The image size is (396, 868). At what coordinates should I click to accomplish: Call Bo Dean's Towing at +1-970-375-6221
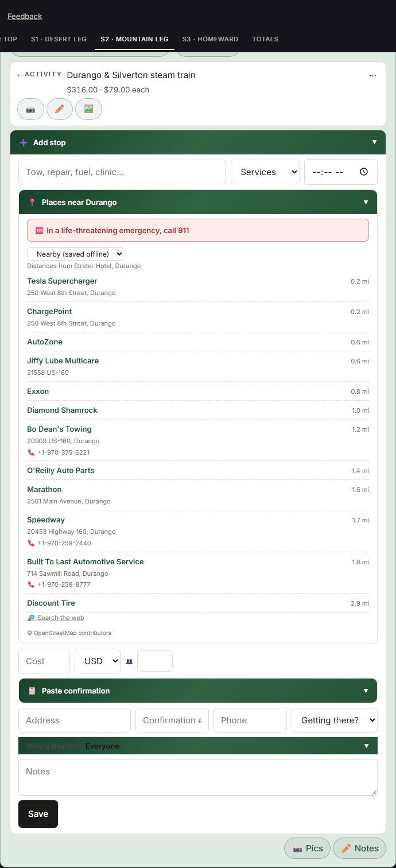[x=63, y=452]
